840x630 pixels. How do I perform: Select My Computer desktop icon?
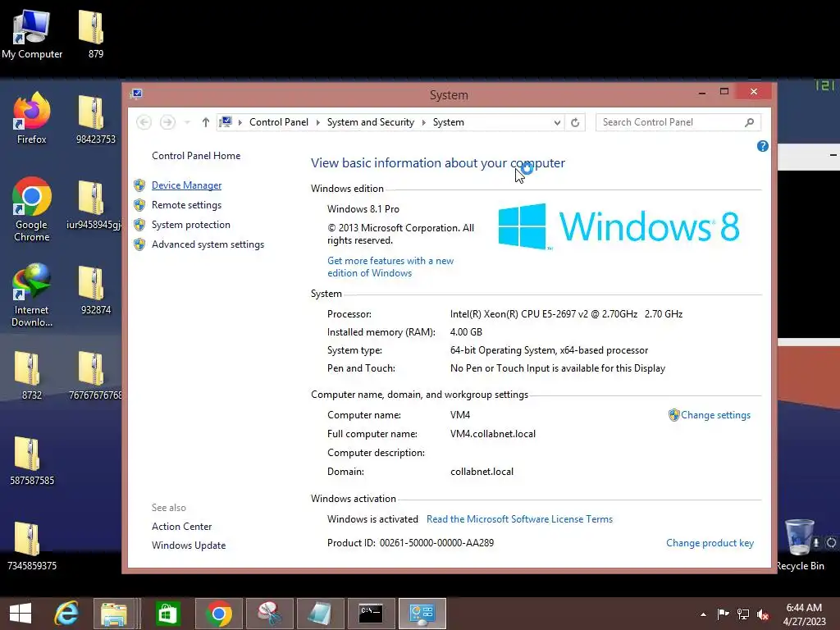pos(32,34)
